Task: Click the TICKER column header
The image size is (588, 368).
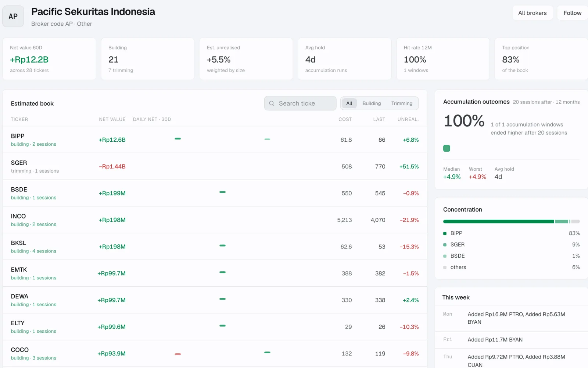Action: [19, 119]
